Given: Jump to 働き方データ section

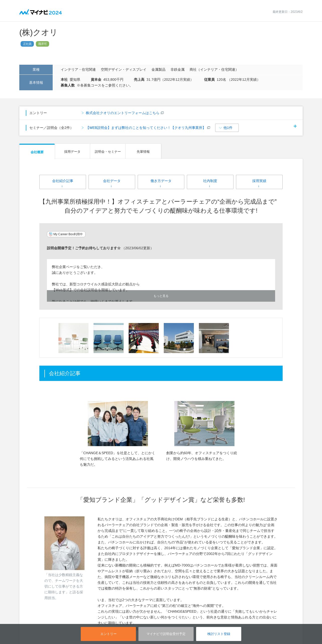Looking at the screenshot, I should coord(161,182).
